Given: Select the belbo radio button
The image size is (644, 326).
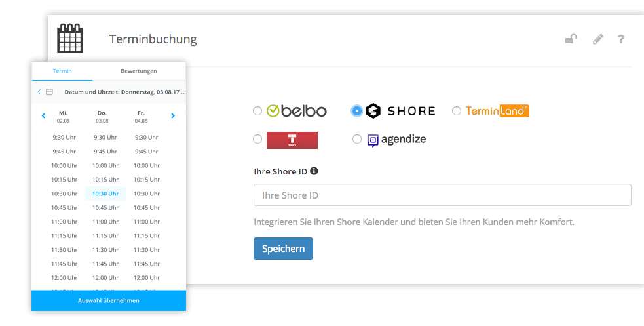Looking at the screenshot, I should pos(257,111).
